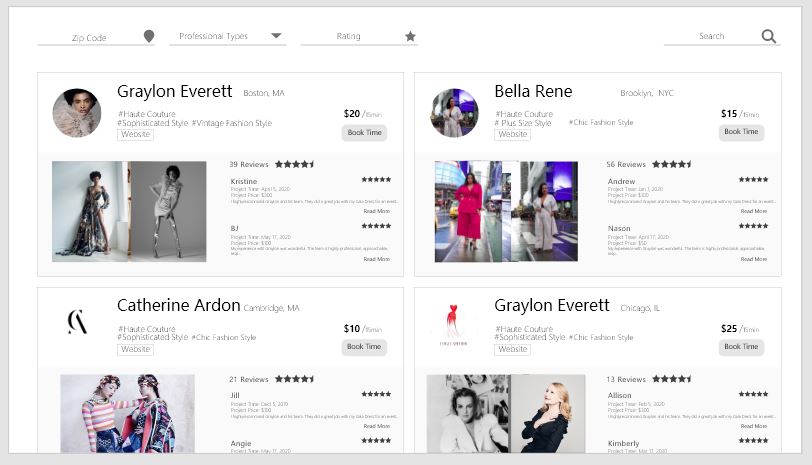Open Bella Rene's portfolio photo
Image resolution: width=812 pixels, height=465 pixels.
point(506,211)
